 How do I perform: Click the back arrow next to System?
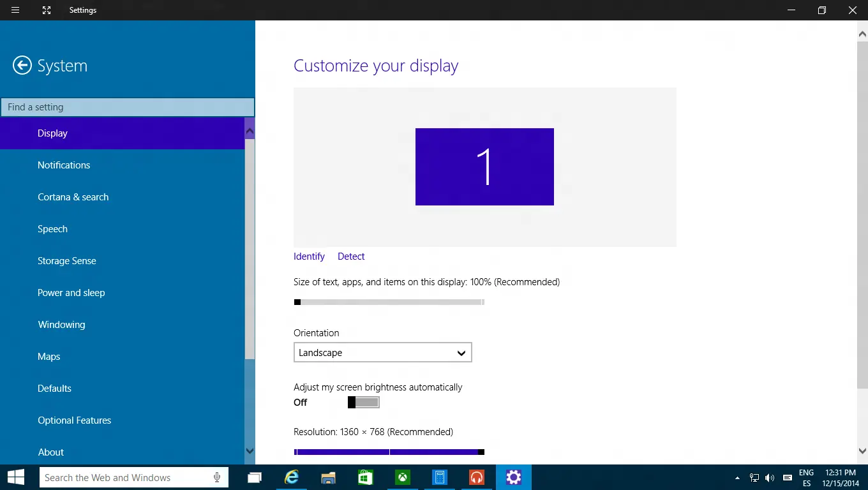pyautogui.click(x=22, y=65)
